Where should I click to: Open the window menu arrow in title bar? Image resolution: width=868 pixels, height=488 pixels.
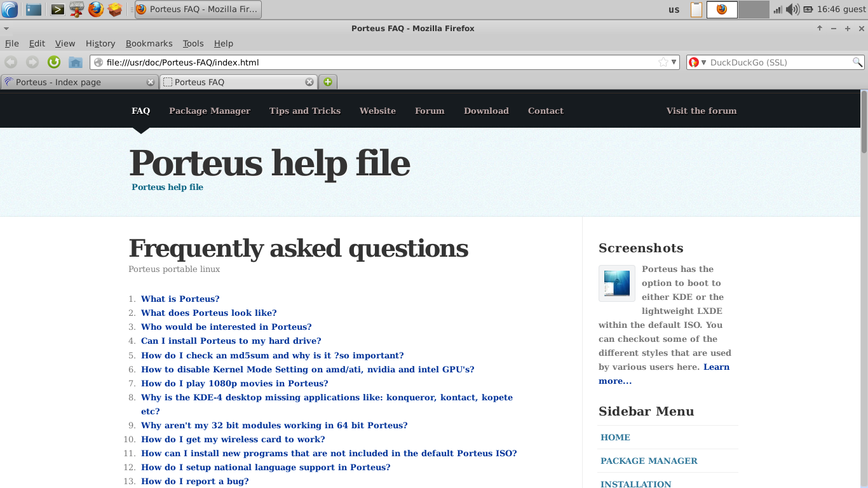click(5, 29)
